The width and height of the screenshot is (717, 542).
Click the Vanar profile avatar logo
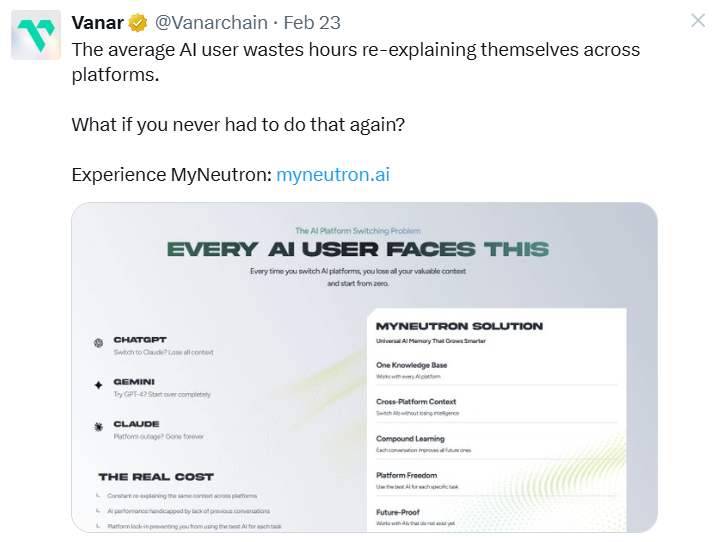38,35
